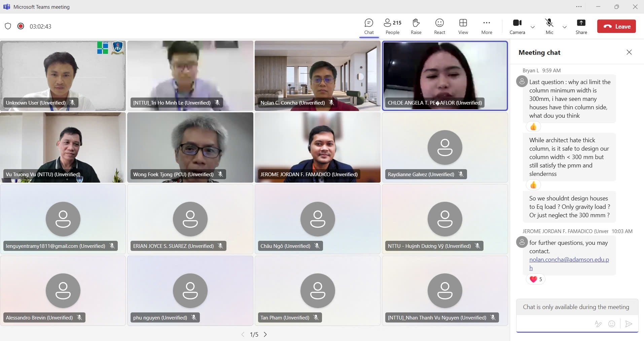Open the title bar ellipsis menu

[579, 7]
